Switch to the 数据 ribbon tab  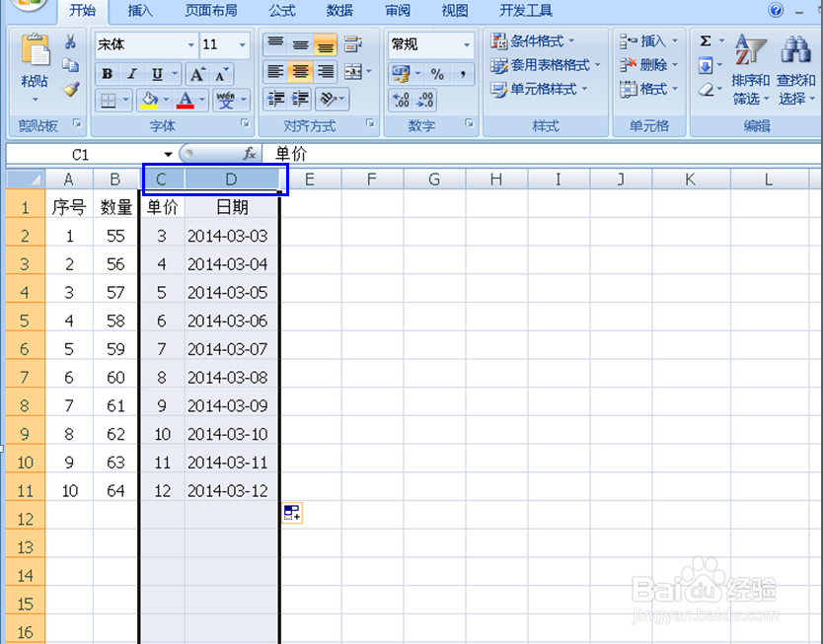click(340, 11)
